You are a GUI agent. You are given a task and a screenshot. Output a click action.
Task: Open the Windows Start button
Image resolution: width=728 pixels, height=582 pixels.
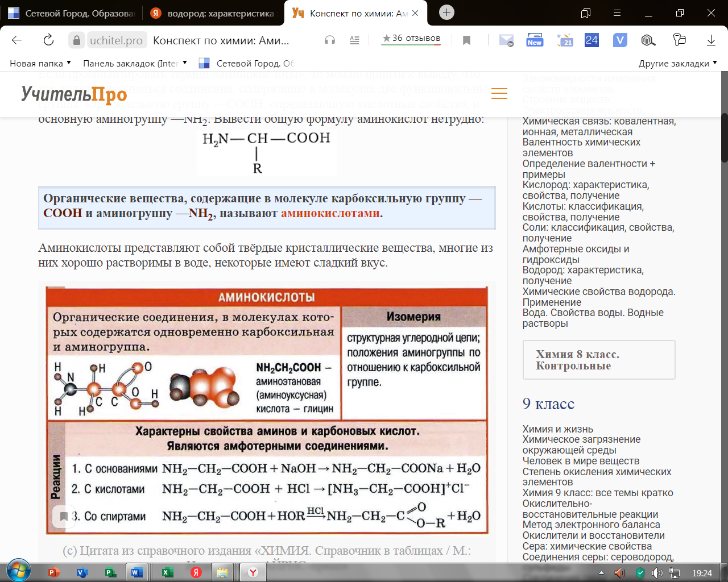pos(19,571)
